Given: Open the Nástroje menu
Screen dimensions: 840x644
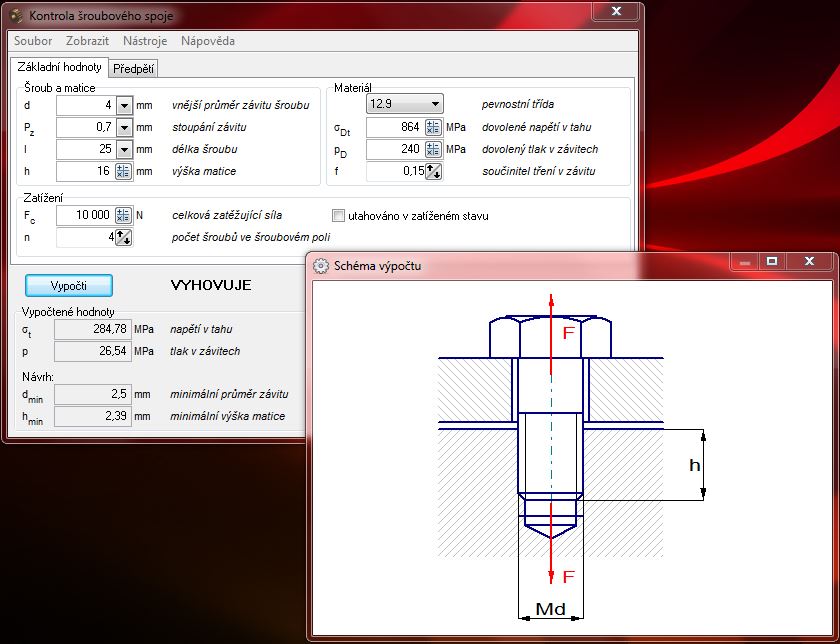Looking at the screenshot, I should [145, 41].
